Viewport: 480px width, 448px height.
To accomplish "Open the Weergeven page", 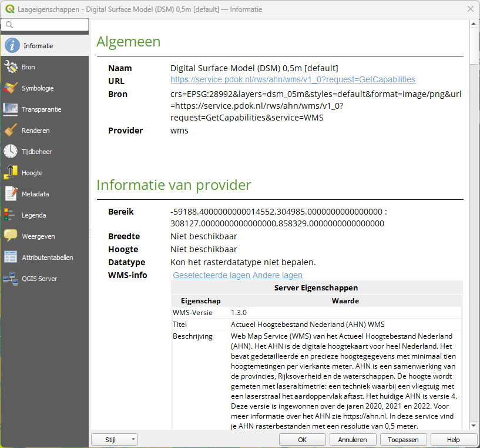I will 45,236.
